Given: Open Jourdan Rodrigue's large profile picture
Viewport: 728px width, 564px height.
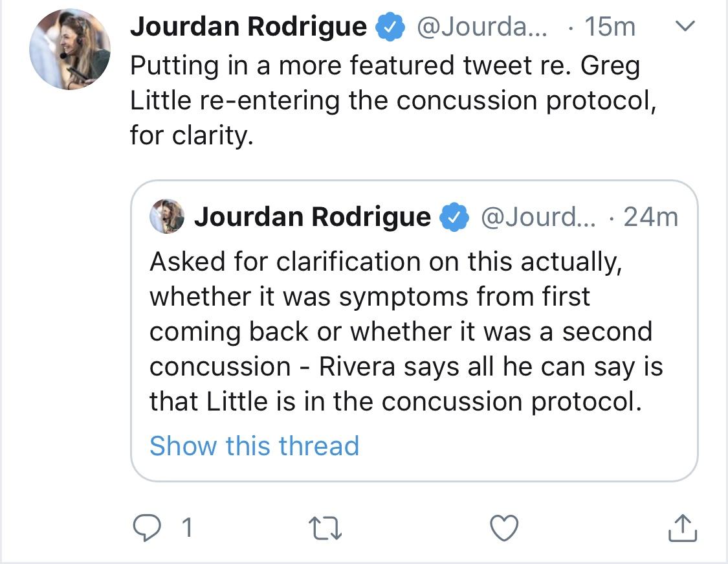Looking at the screenshot, I should pyautogui.click(x=70, y=49).
